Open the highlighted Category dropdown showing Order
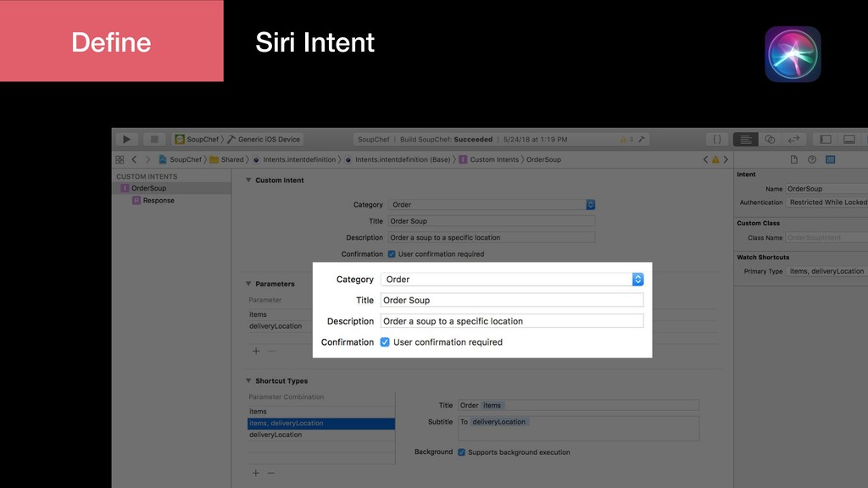The width and height of the screenshot is (868, 488). [511, 280]
